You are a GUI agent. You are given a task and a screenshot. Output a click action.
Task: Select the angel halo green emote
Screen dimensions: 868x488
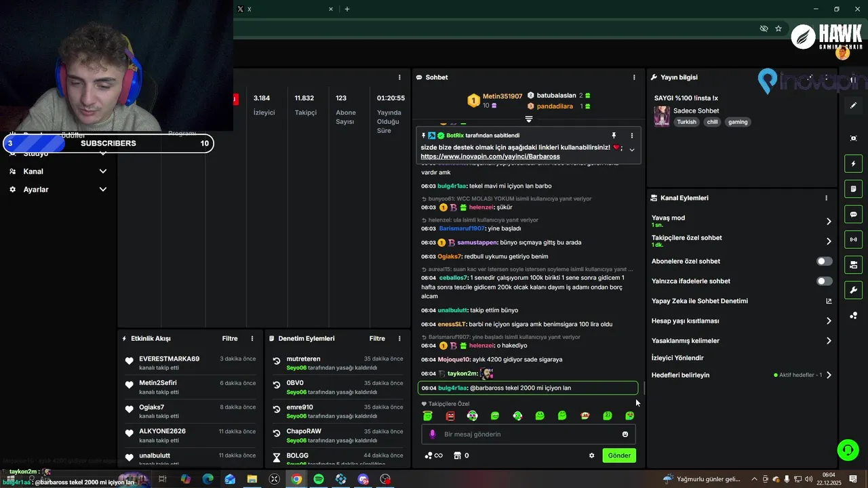[x=427, y=415]
